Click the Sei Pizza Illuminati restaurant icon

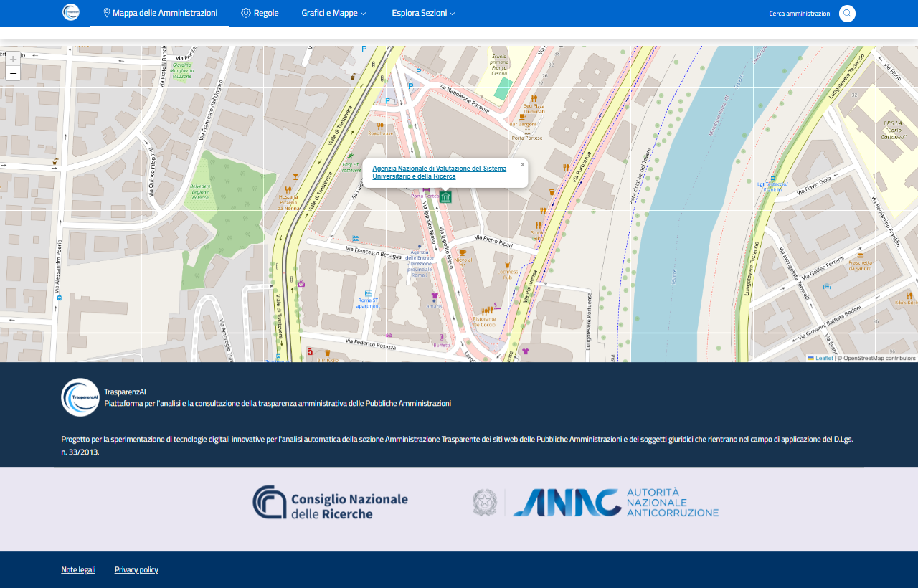point(534,98)
